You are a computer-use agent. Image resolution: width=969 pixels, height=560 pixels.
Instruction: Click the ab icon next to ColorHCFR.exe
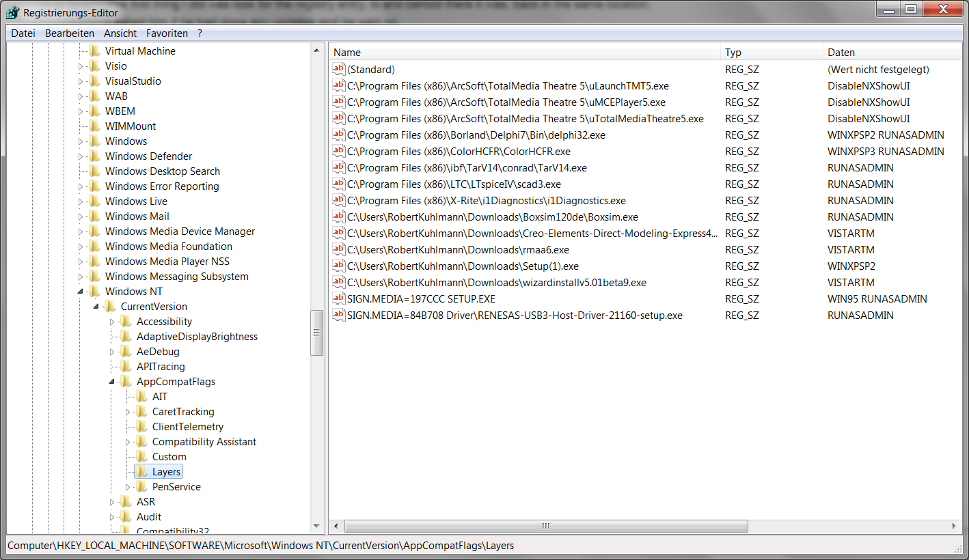pos(339,151)
